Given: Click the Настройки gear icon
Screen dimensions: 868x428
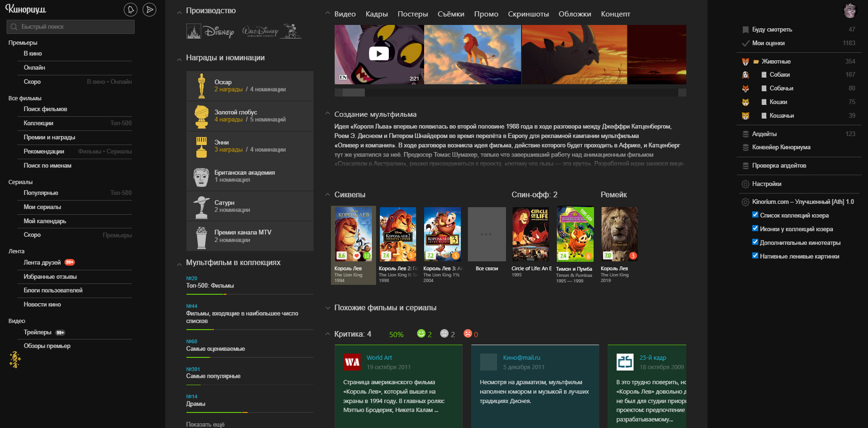Looking at the screenshot, I should coord(746,184).
